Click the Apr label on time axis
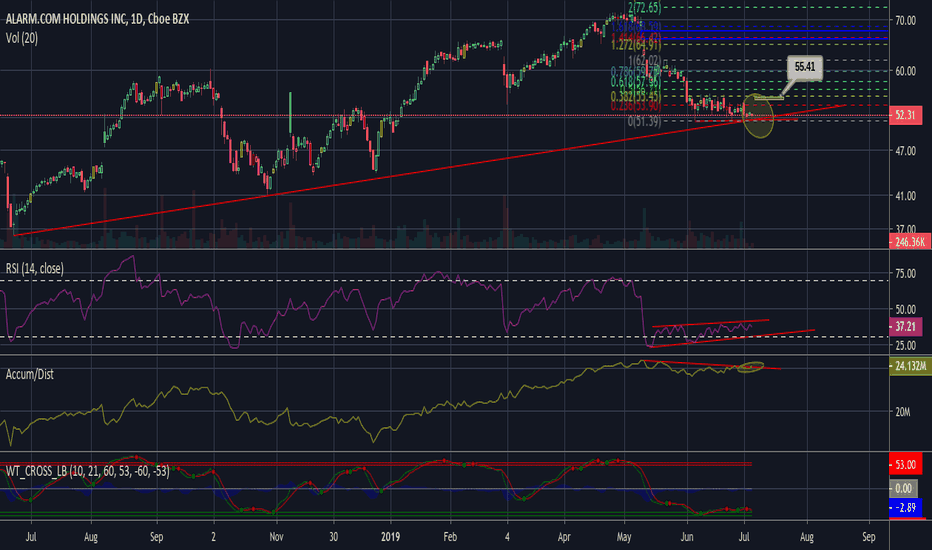Screen dimensions: 932x550 click(563, 537)
